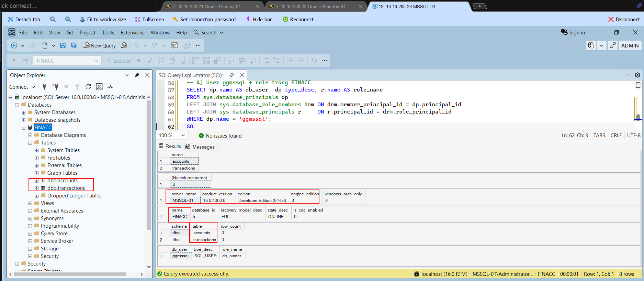Open the 100 % zoom level dropdown
This screenshot has width=644, height=281.
coord(183,136)
